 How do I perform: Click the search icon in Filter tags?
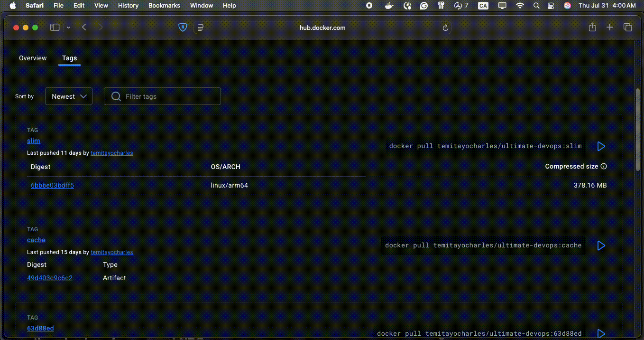click(116, 96)
